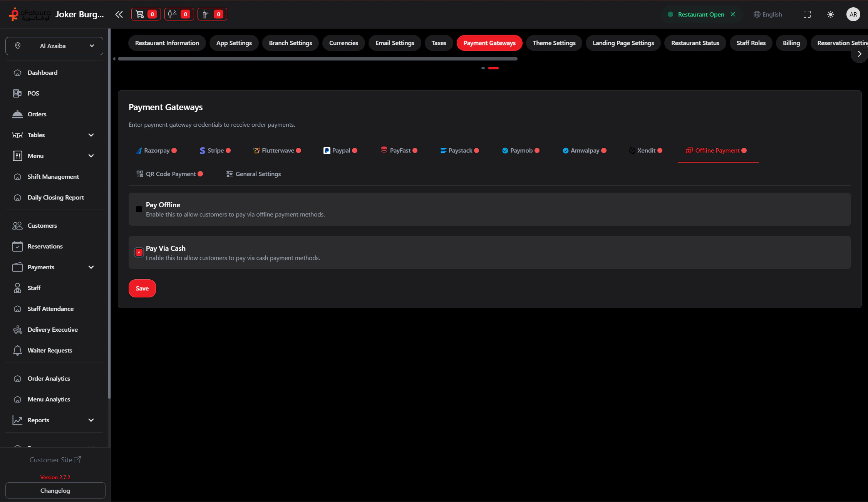The height and width of the screenshot is (502, 868).
Task: Dismiss the Restaurant Open status with the X
Action: click(733, 14)
